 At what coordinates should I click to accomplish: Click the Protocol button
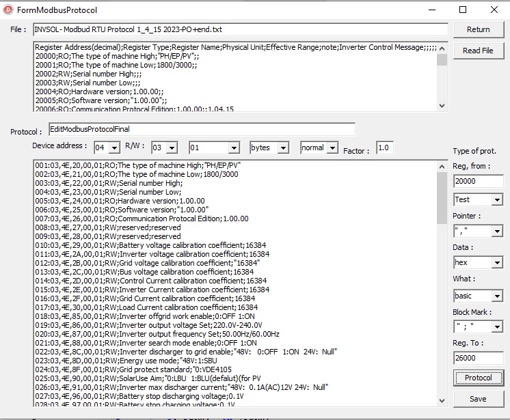coord(478,378)
